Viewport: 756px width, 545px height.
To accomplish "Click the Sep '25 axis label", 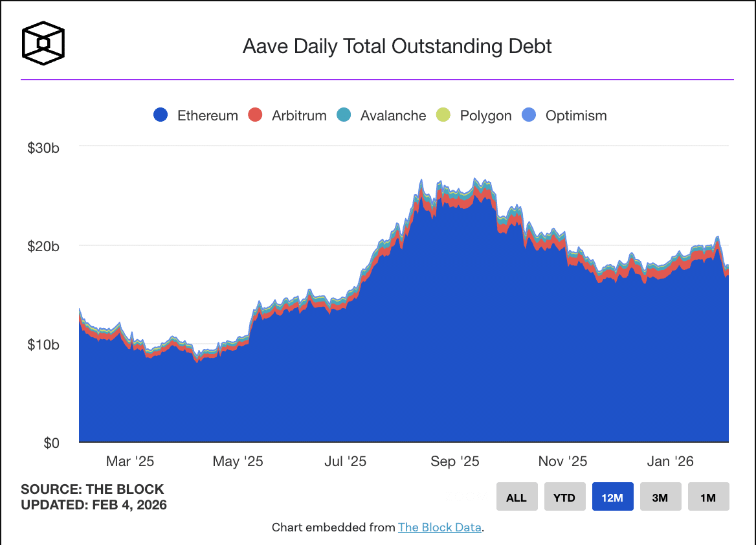I will (454, 462).
